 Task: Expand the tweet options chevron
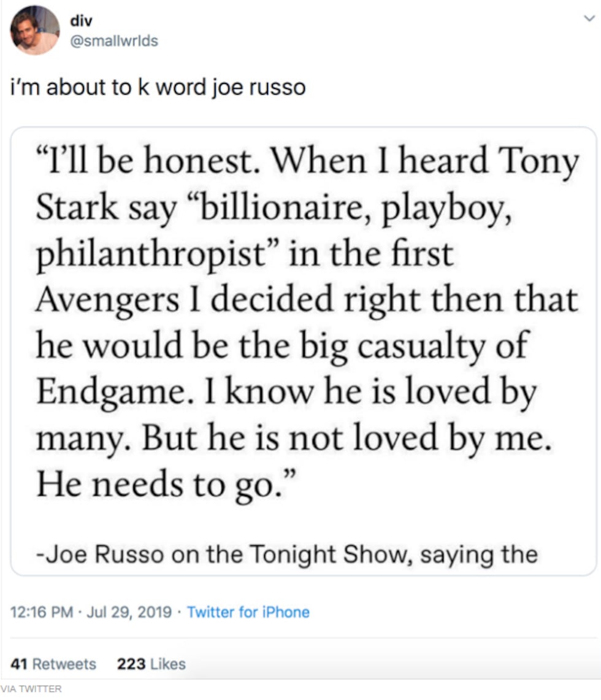pyautogui.click(x=588, y=19)
